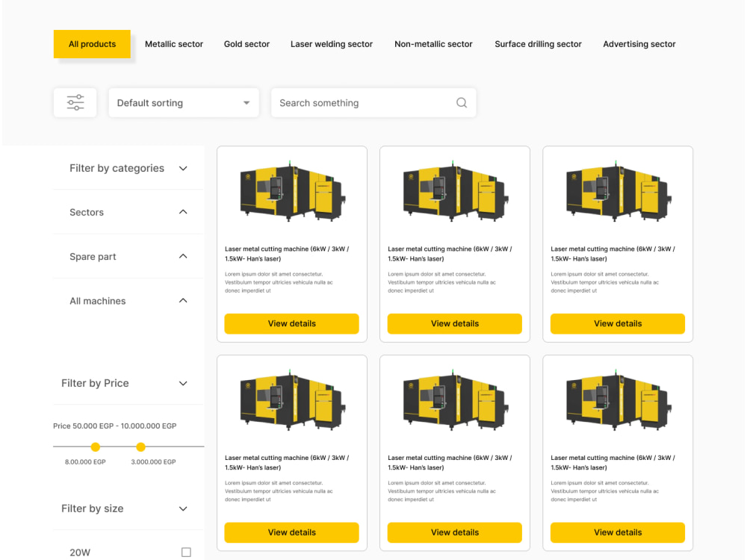Click the top-left product title text

pyautogui.click(x=287, y=254)
